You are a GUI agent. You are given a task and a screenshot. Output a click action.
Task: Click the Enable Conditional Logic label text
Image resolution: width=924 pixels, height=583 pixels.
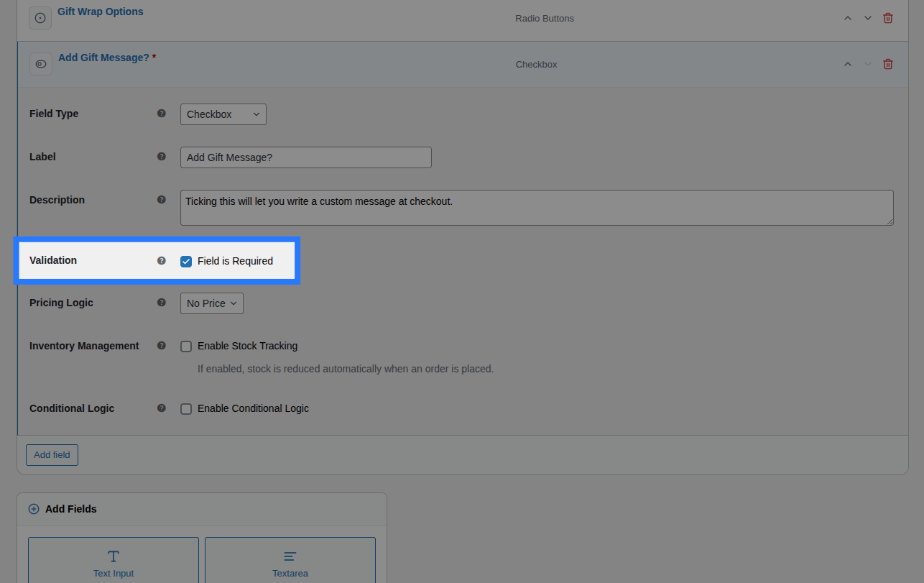[x=253, y=408]
